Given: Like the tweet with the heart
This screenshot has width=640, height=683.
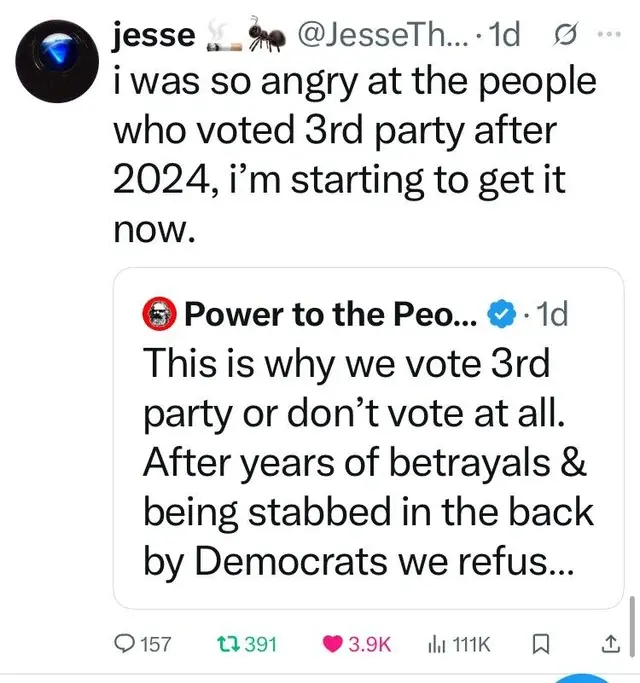Looking at the screenshot, I should click(x=332, y=645).
